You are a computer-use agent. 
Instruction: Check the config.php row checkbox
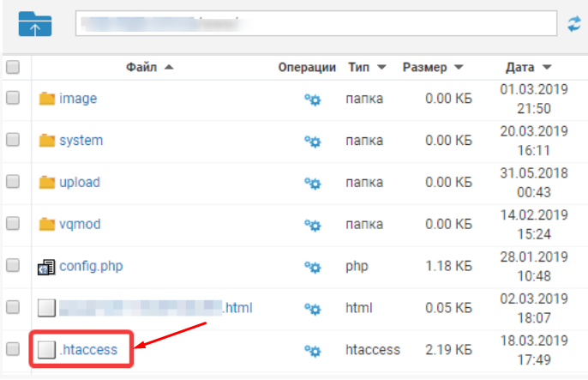pyautogui.click(x=13, y=265)
